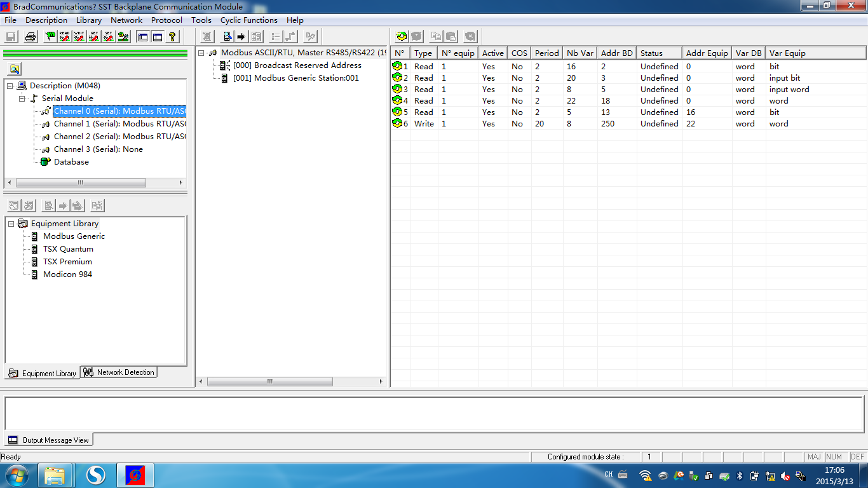This screenshot has height=488, width=868.
Task: Select TSX Quantum equipment
Action: pos(68,249)
